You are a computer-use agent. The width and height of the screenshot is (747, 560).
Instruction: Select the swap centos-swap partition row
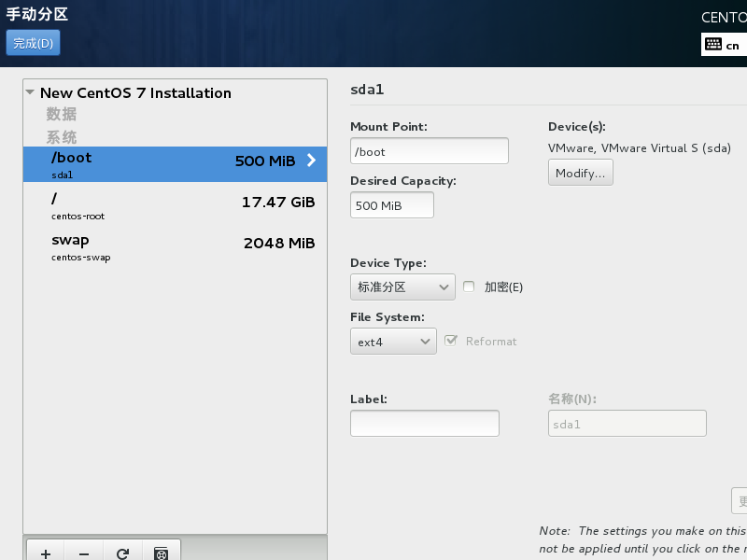(175, 246)
